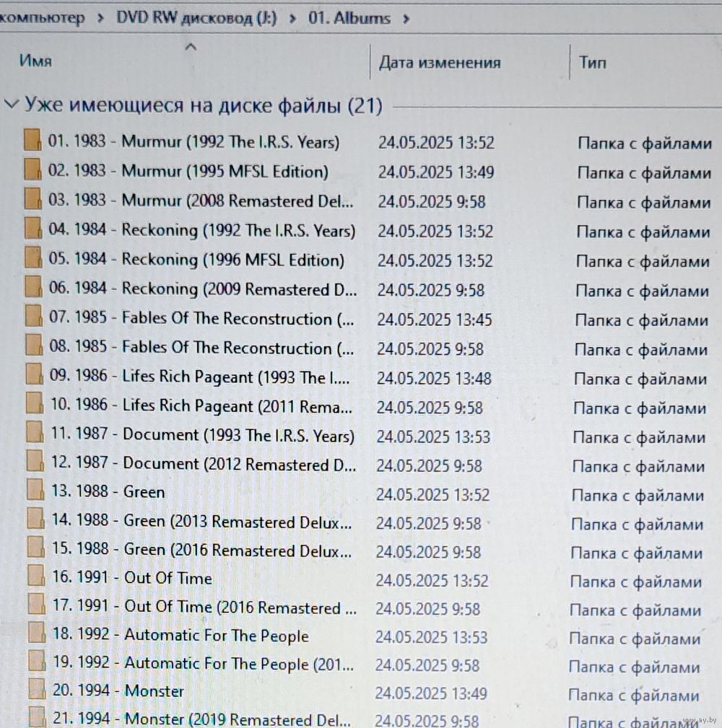Select '10. 1986 - Lifes Rich Pageant (2011 Rema...'
Viewport: 722px width, 728px height.
pyautogui.click(x=201, y=405)
